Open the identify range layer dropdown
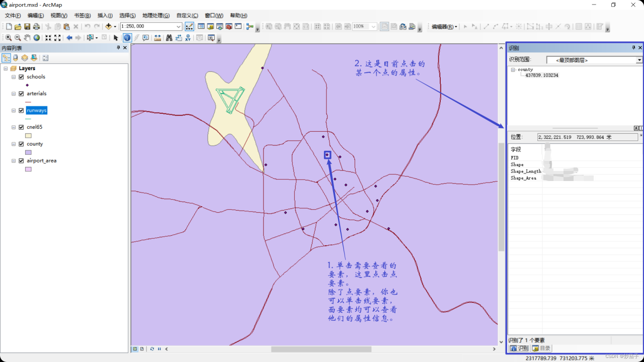Screen dimensions: 644x362 (x=639, y=60)
